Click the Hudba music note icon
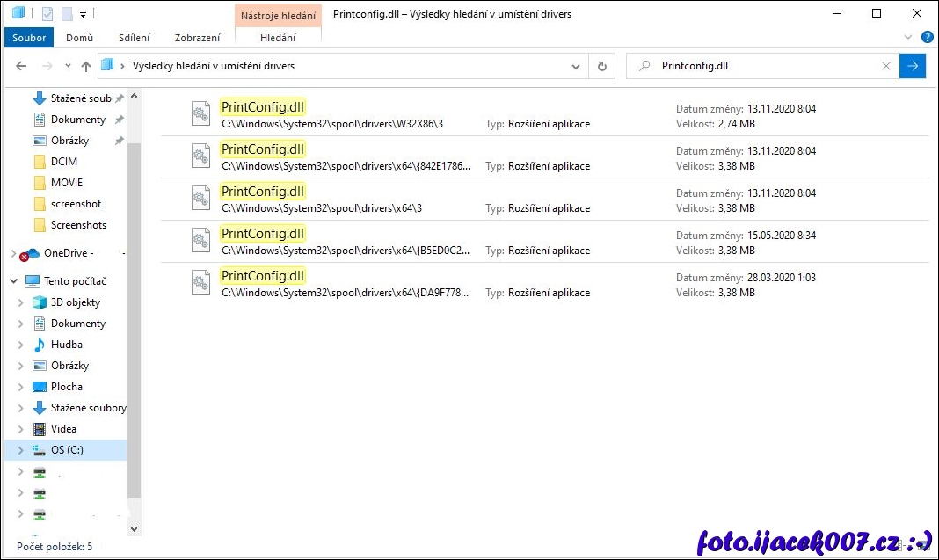This screenshot has height=560, width=939. [39, 345]
